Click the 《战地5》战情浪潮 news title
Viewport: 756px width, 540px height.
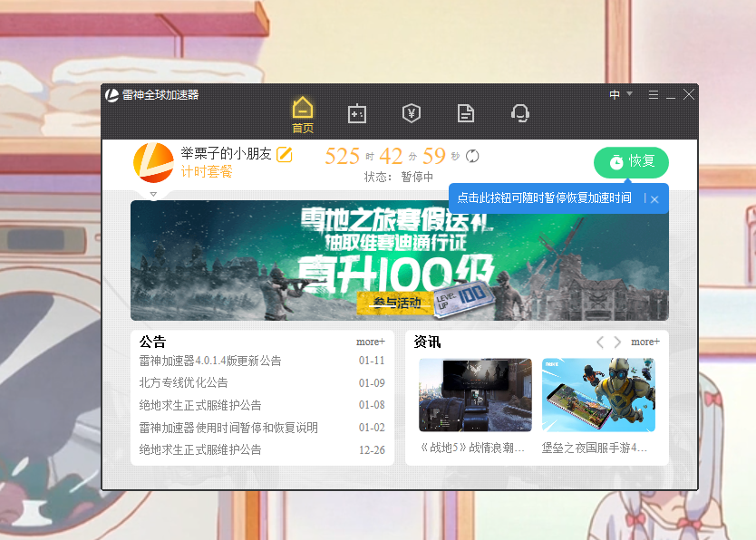point(471,448)
